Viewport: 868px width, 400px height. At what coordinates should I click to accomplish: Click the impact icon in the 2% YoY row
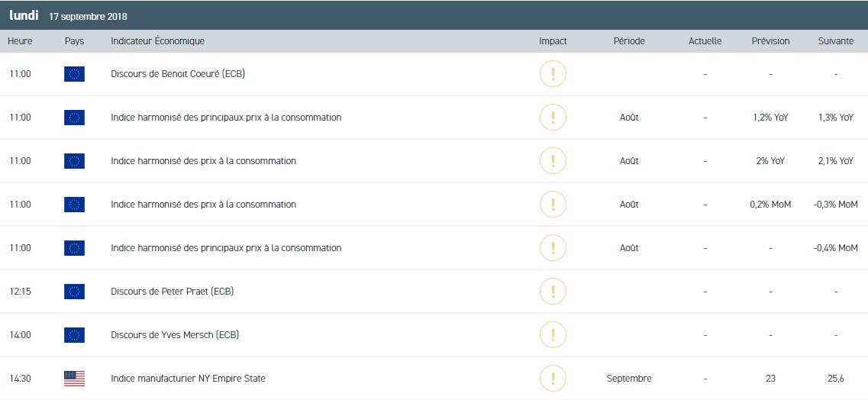pyautogui.click(x=552, y=161)
